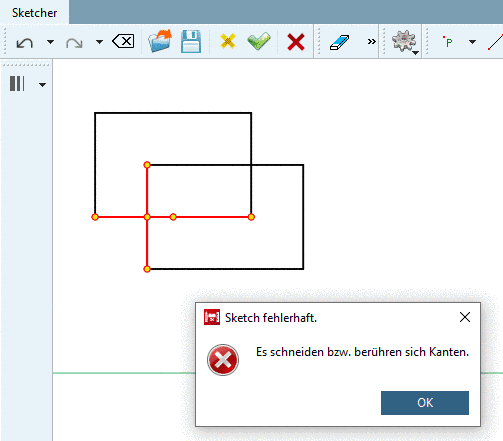Click the red error icon in dialog
This screenshot has width=503, height=441.
(x=223, y=360)
